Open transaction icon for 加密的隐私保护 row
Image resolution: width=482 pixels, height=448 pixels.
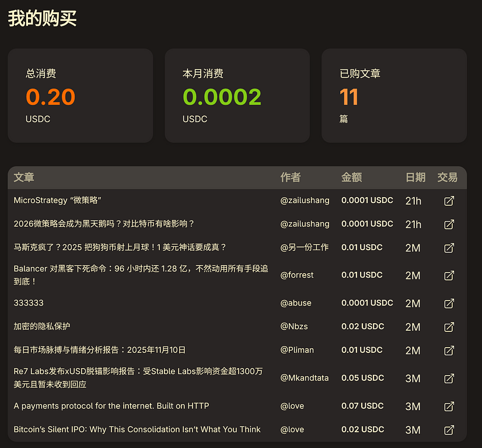449,327
